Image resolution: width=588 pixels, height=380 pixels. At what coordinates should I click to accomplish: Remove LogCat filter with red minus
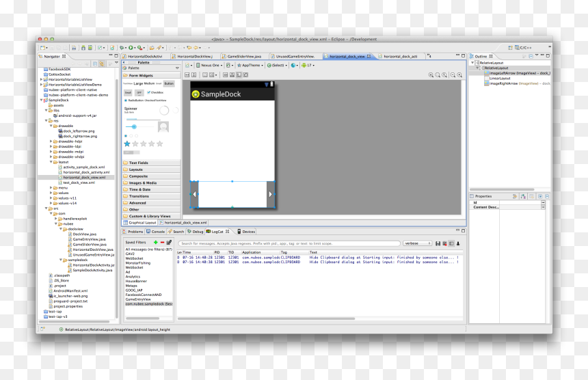point(162,243)
